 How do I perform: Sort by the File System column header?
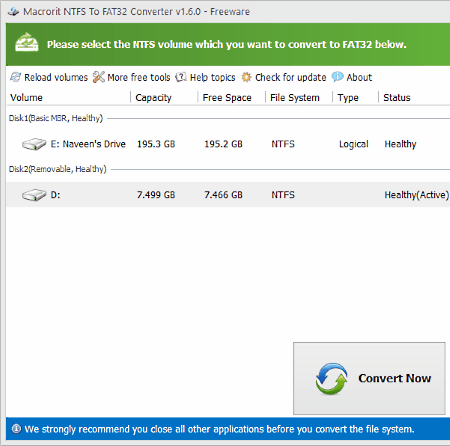tap(295, 98)
